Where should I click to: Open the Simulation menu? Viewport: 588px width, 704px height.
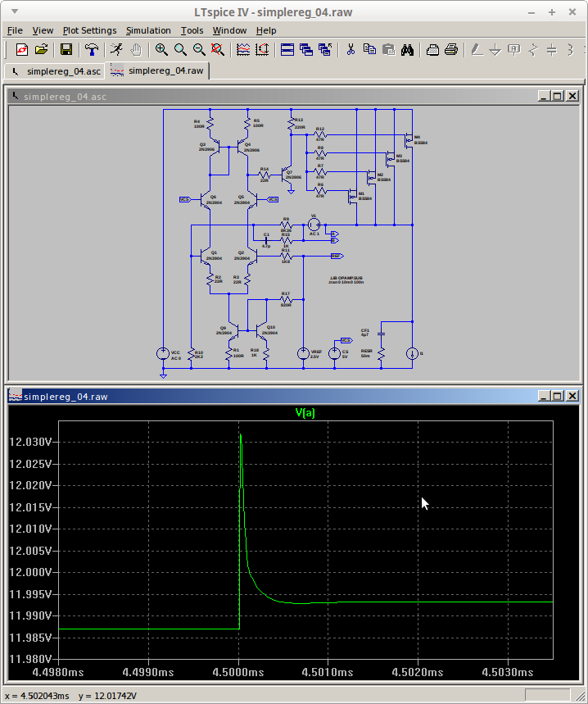(148, 30)
